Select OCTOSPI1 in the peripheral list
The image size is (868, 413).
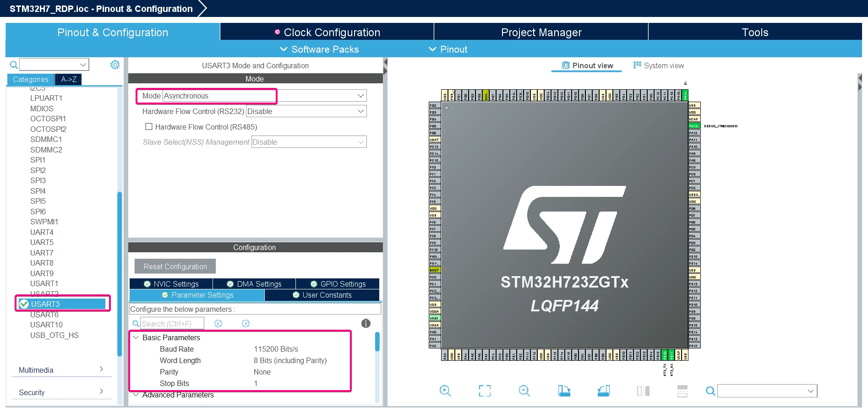[48, 119]
